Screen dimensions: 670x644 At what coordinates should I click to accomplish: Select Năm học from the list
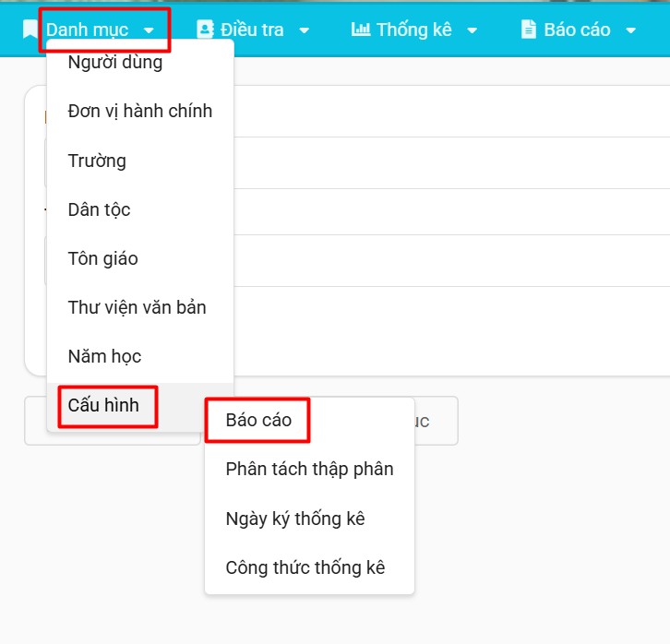coord(104,356)
